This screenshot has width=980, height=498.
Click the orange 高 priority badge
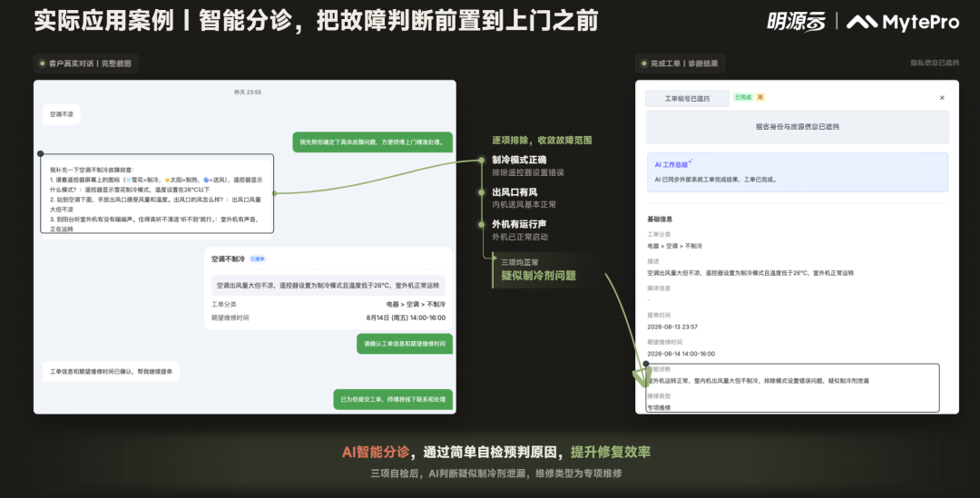(760, 97)
